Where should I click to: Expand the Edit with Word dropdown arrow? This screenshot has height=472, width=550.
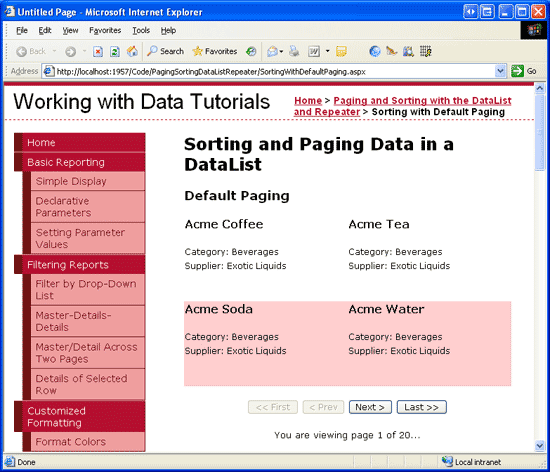[328, 51]
